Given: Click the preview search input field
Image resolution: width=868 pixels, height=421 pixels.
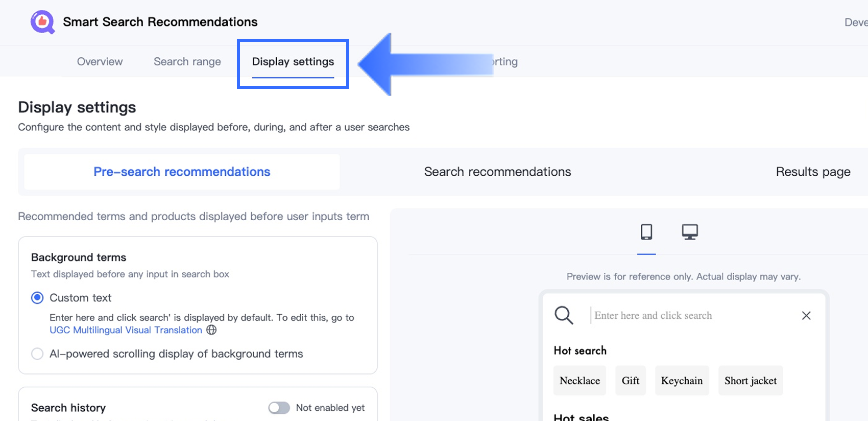Looking at the screenshot, I should (689, 315).
